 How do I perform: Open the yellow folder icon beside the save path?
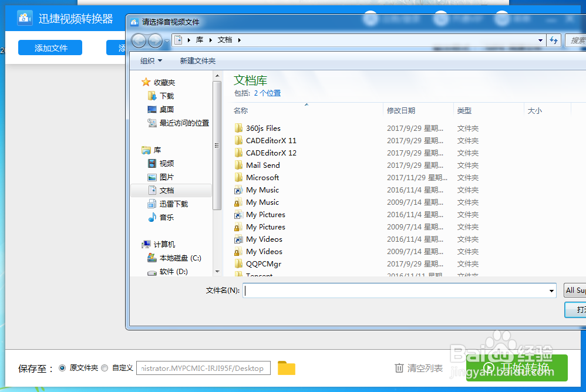point(287,368)
